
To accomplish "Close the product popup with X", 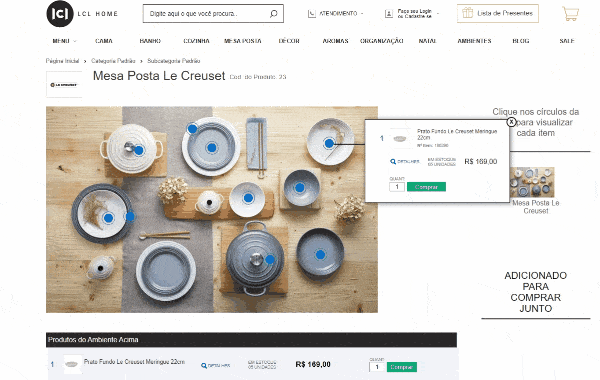I will [511, 122].
